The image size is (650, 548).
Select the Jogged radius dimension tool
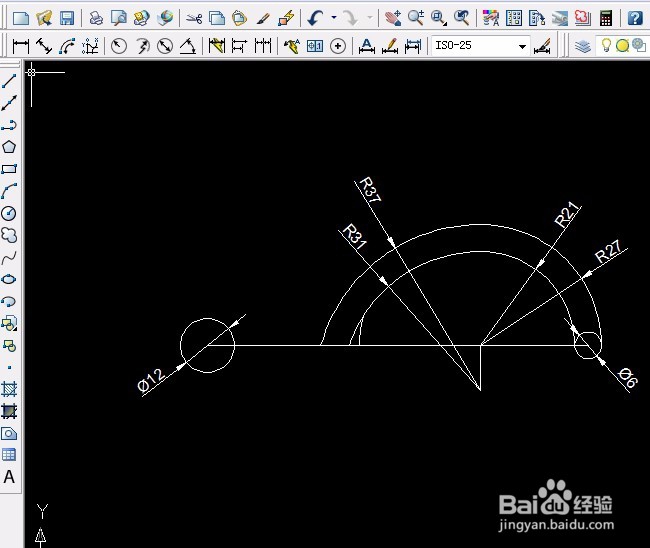click(x=142, y=46)
